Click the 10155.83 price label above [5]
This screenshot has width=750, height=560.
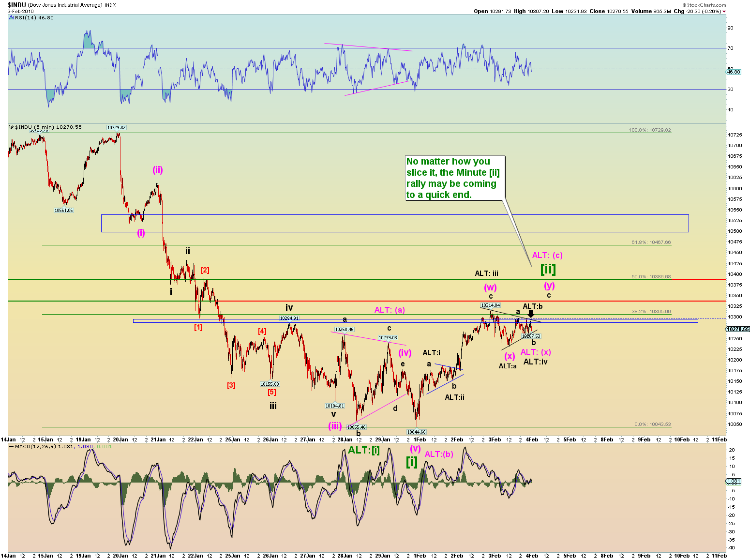[270, 384]
